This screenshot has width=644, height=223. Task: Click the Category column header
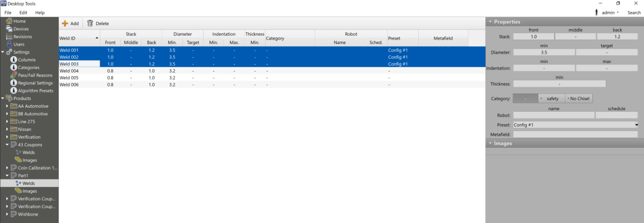(290, 38)
